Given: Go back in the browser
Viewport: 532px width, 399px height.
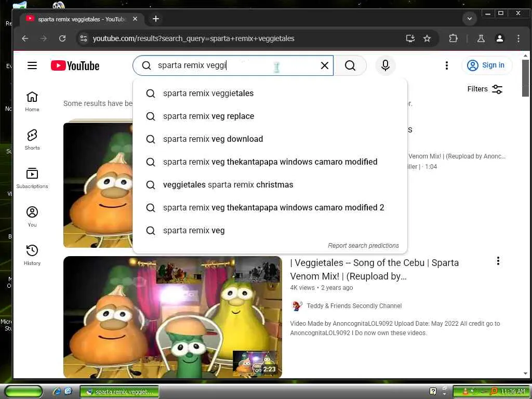Looking at the screenshot, I should click(x=25, y=38).
